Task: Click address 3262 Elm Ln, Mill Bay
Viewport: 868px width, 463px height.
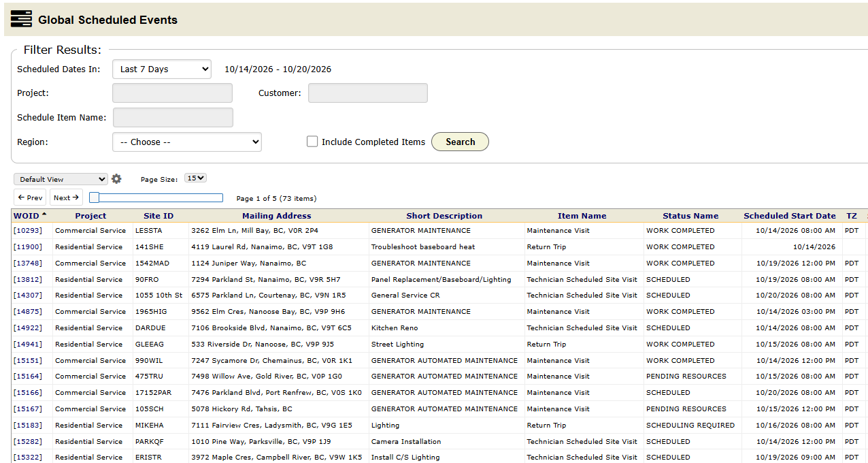Action: 254,230
